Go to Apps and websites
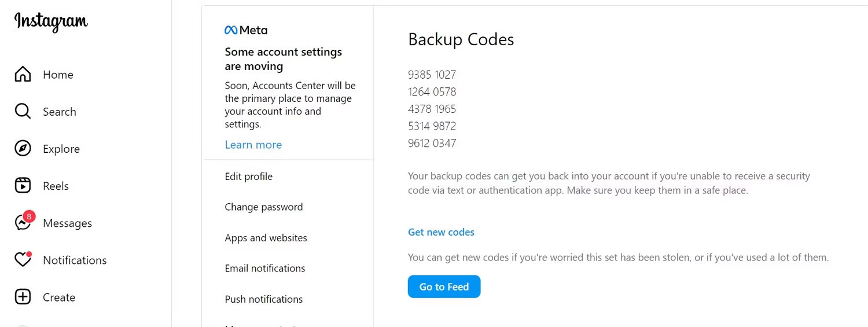The image size is (868, 327). (266, 238)
